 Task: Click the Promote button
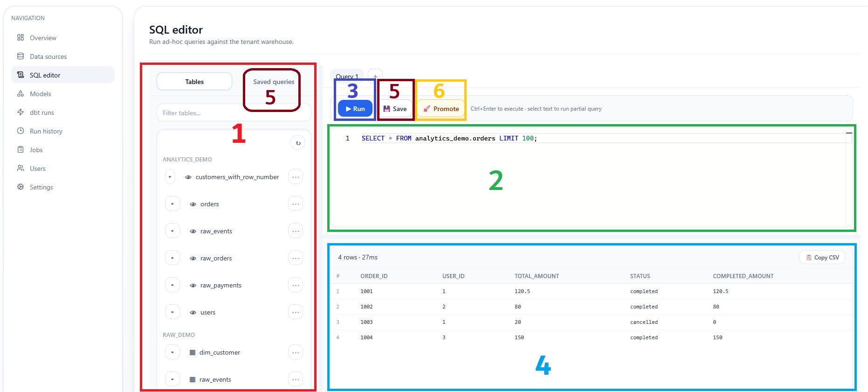(441, 109)
